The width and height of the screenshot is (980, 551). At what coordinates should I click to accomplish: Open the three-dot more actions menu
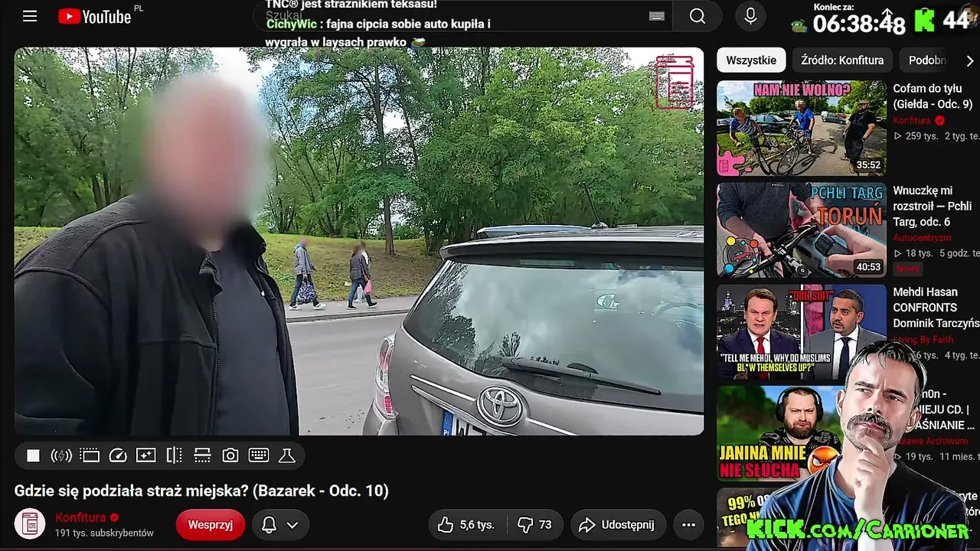[688, 525]
